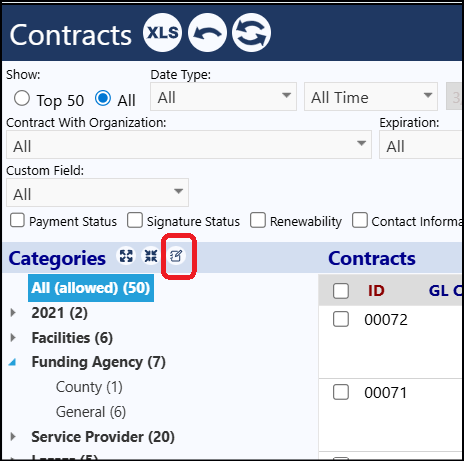The width and height of the screenshot is (464, 461).
Task: Click the undo back arrow icon
Action: tap(207, 33)
